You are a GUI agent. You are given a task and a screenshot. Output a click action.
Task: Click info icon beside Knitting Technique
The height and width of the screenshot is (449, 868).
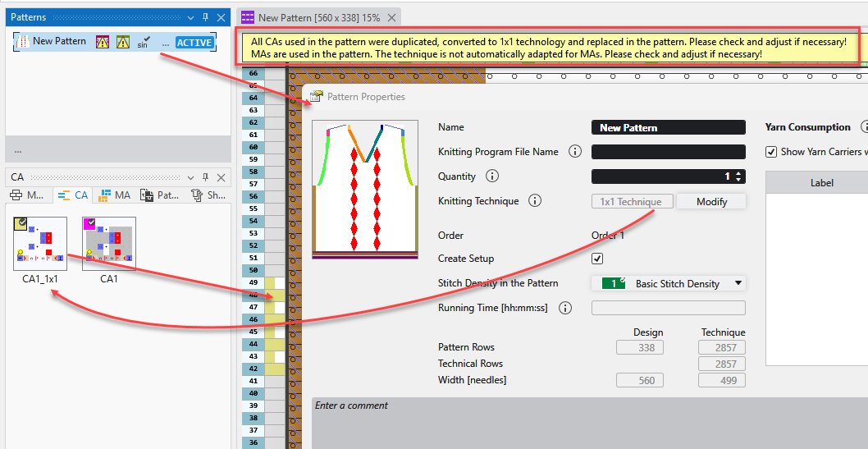pos(535,201)
